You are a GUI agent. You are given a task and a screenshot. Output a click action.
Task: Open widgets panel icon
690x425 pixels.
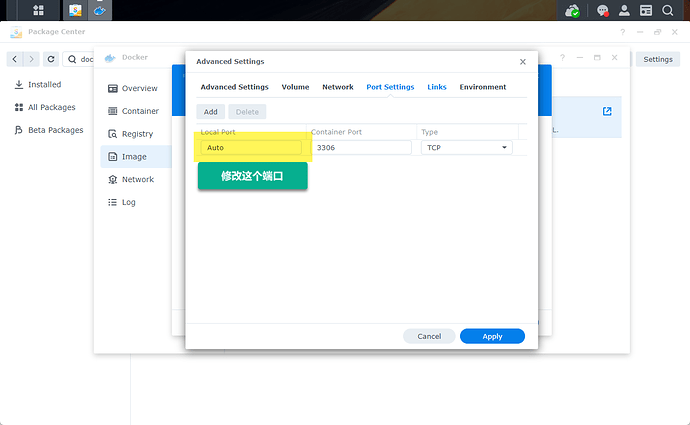point(646,11)
